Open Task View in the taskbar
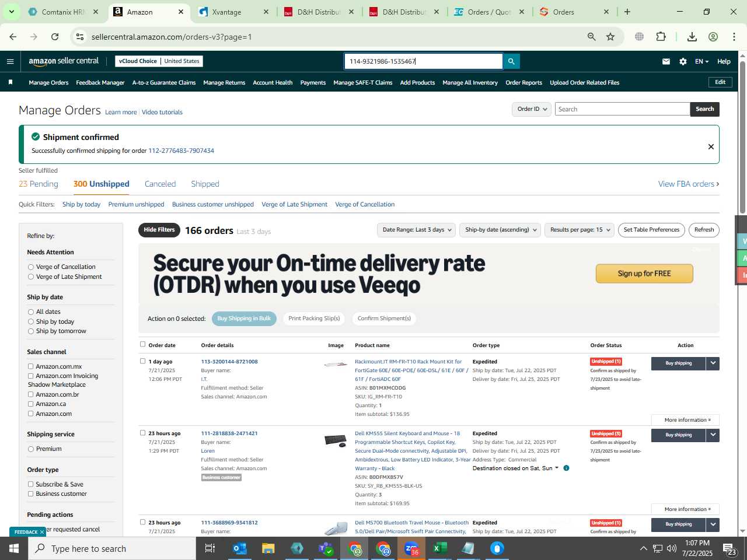Screen dimensions: 747x560 point(210,548)
